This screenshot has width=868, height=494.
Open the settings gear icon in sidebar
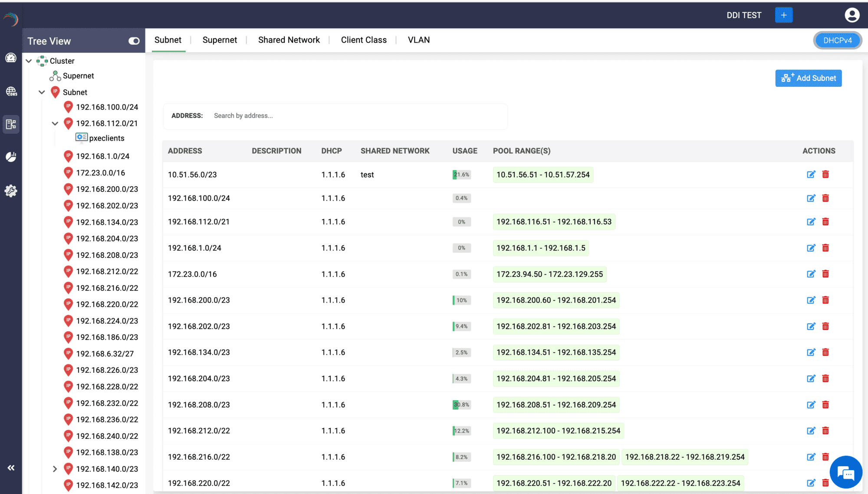(11, 191)
